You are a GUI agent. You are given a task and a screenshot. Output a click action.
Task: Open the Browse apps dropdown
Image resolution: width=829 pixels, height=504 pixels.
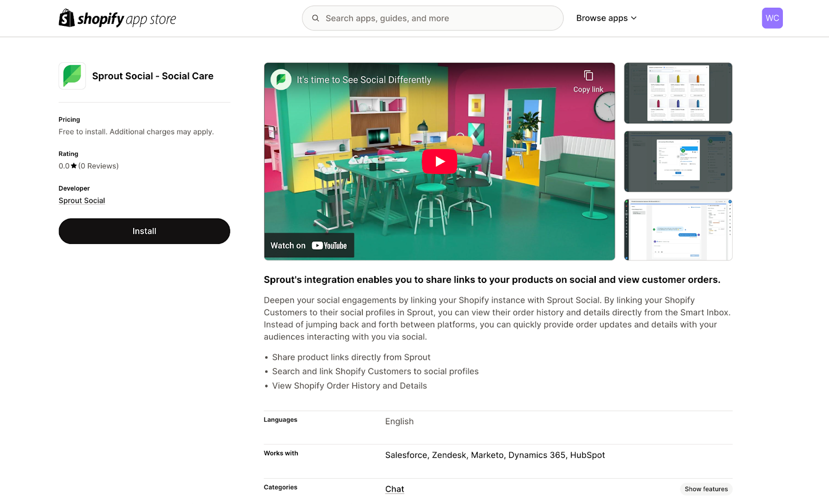(606, 18)
